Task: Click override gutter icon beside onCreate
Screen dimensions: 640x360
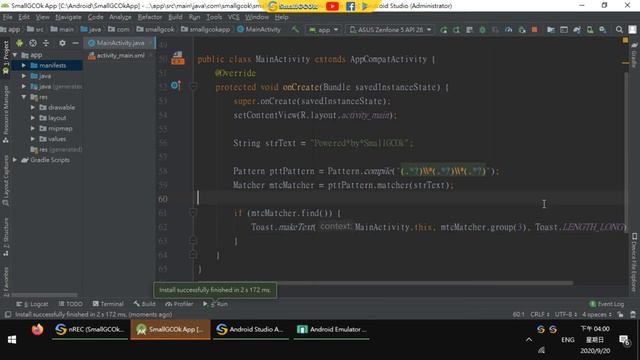Action: point(176,86)
